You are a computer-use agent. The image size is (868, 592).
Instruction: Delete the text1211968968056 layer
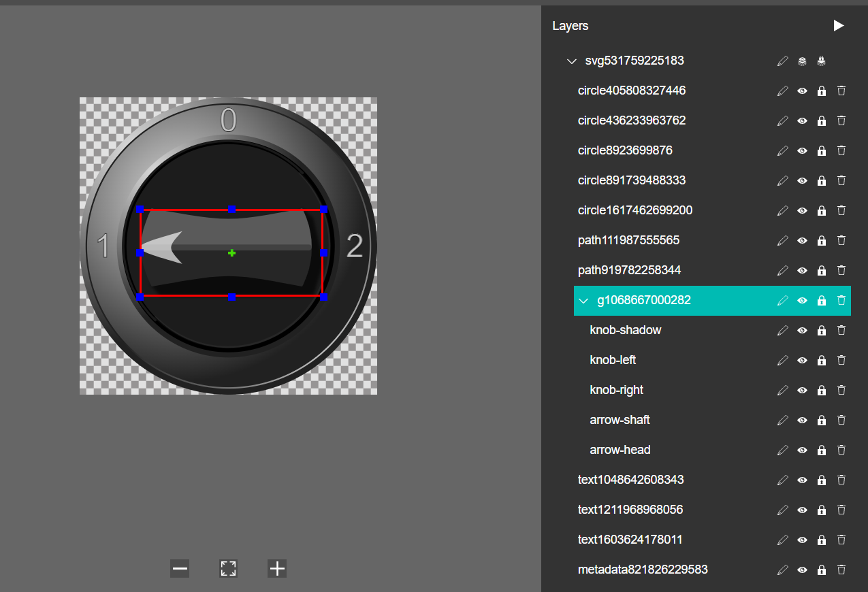coord(841,510)
